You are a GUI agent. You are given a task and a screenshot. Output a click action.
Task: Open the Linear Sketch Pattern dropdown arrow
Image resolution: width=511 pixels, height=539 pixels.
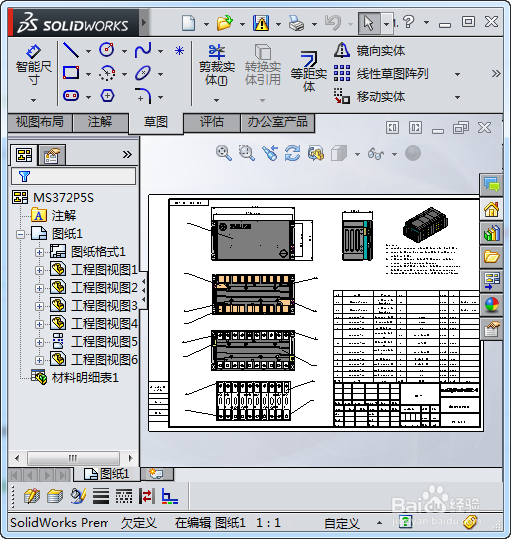coord(457,74)
